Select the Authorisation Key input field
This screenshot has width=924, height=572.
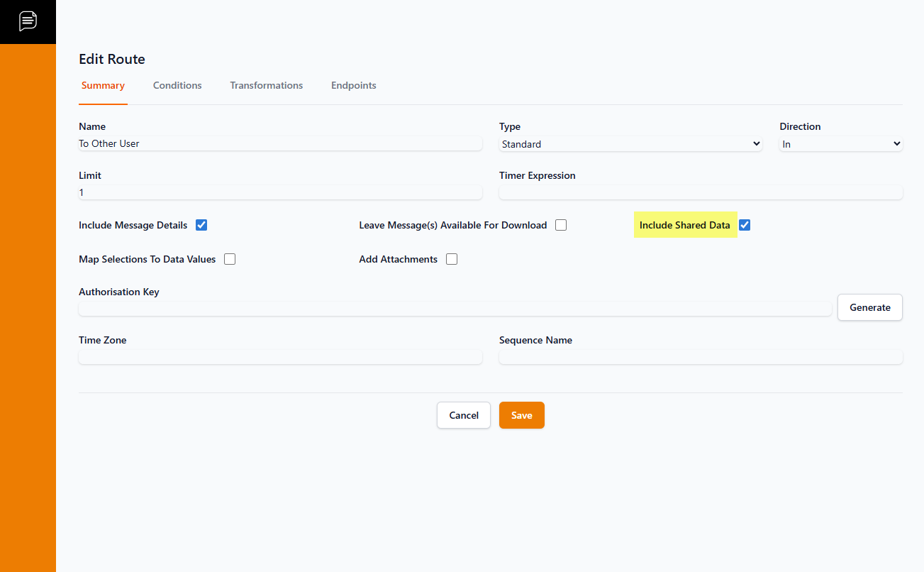pos(455,309)
